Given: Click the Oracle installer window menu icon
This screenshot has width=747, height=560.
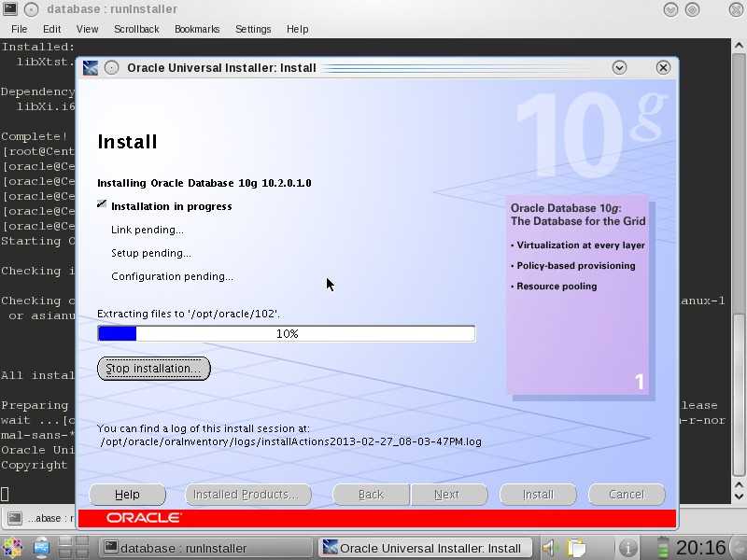Looking at the screenshot, I should pos(91,67).
